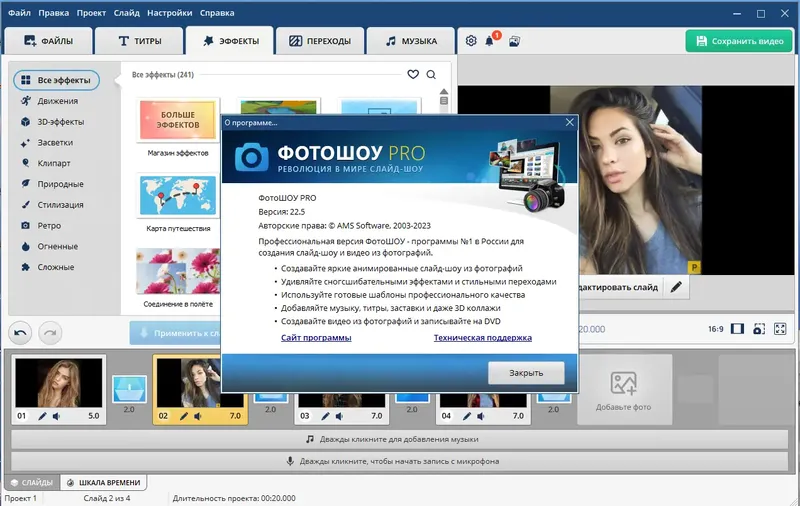Click the 16:9 aspect ratio label

click(716, 329)
